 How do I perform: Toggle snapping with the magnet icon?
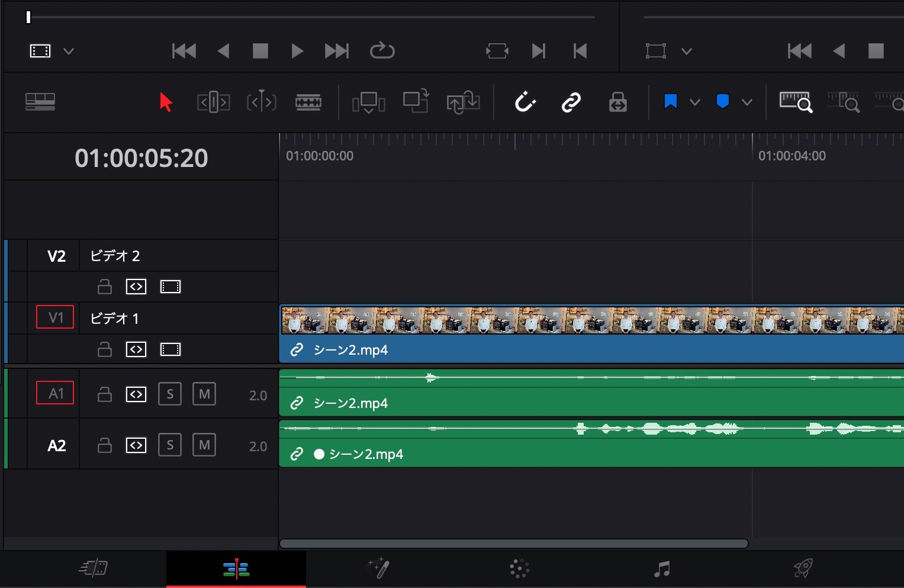click(525, 102)
